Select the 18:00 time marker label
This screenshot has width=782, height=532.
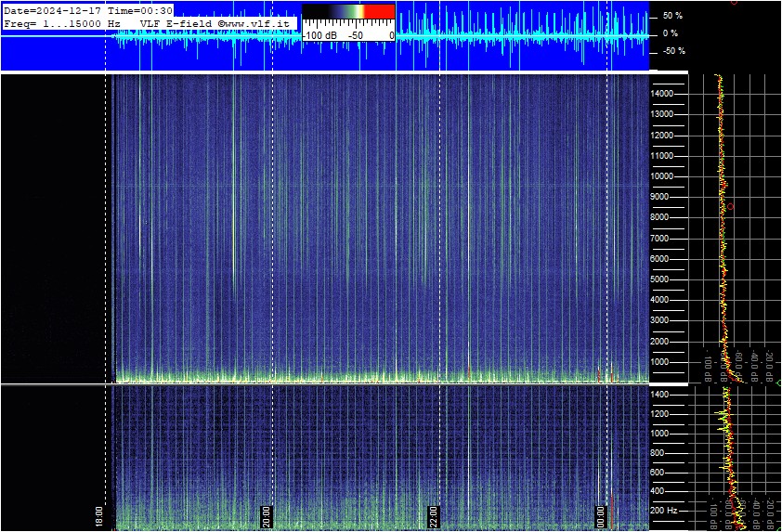[x=98, y=516]
